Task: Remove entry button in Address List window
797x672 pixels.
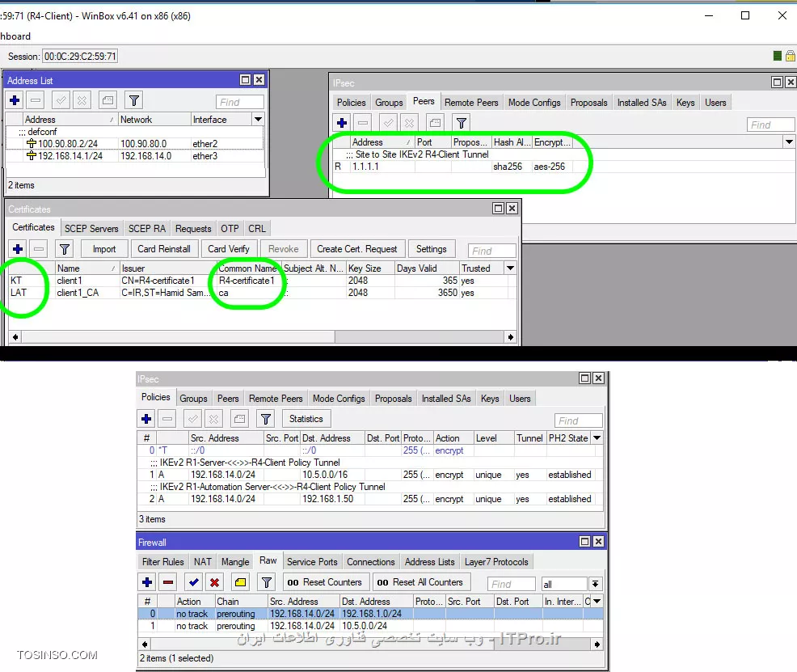Action: pos(36,100)
